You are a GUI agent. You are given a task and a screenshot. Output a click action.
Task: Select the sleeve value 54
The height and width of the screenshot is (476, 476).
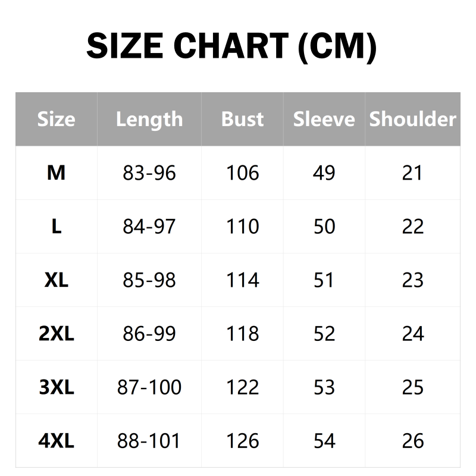tap(324, 441)
